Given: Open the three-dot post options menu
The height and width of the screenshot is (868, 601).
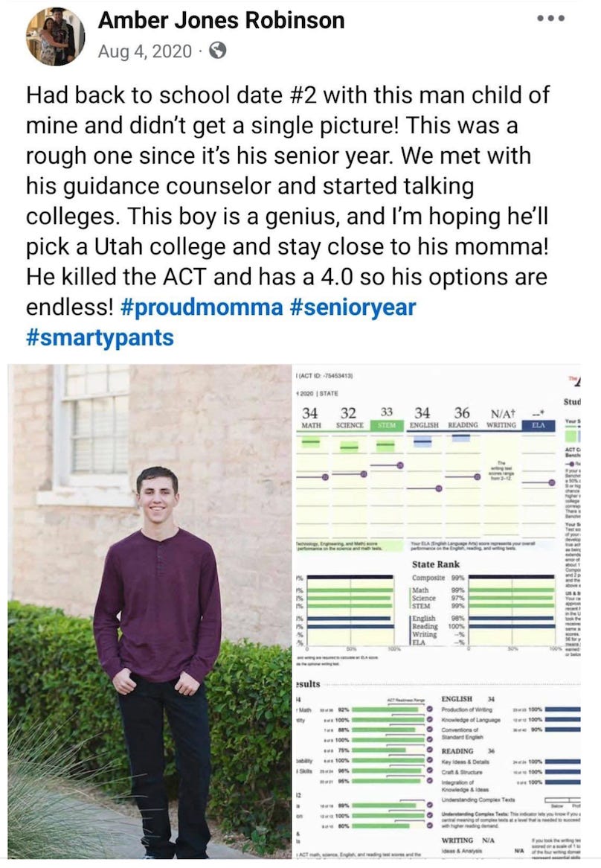Looking at the screenshot, I should click(551, 18).
